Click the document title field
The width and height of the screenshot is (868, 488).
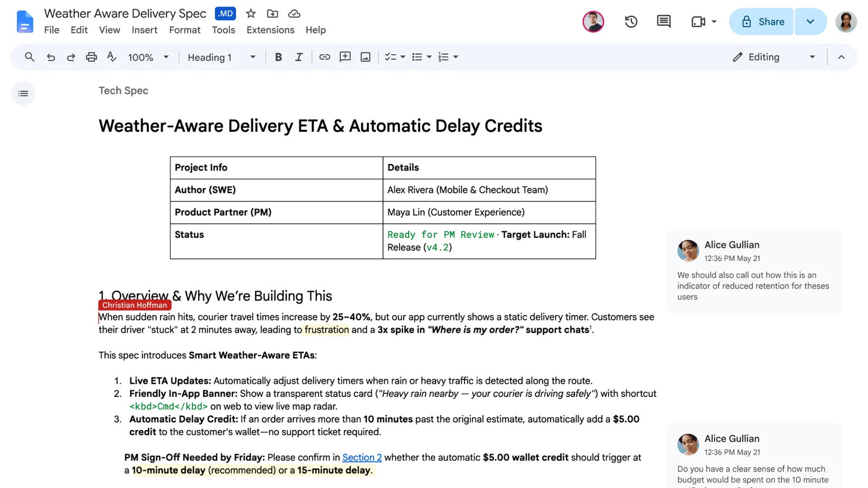click(125, 14)
